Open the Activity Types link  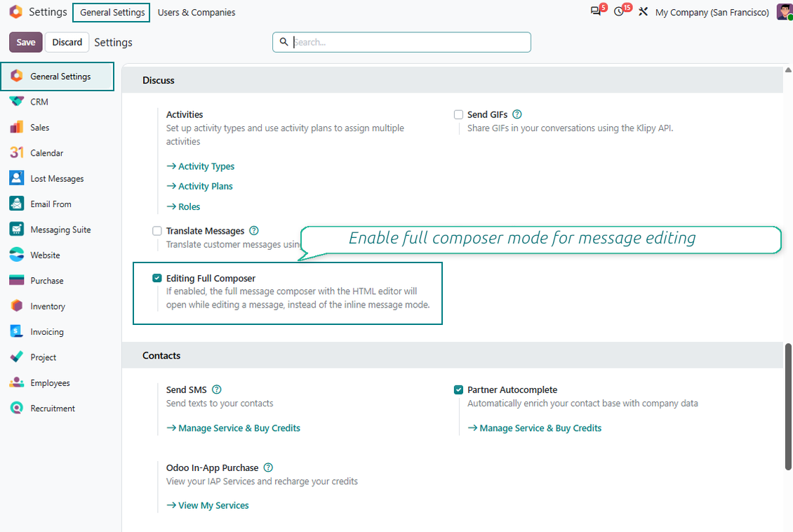coord(200,166)
